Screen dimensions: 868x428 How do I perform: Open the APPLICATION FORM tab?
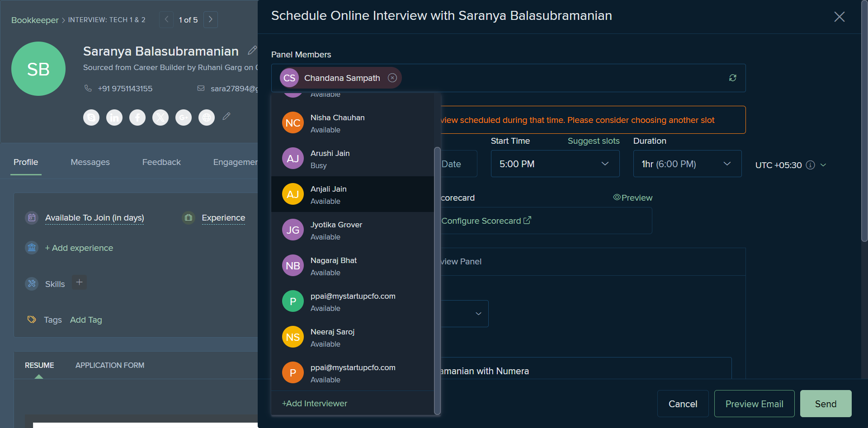[x=110, y=365]
